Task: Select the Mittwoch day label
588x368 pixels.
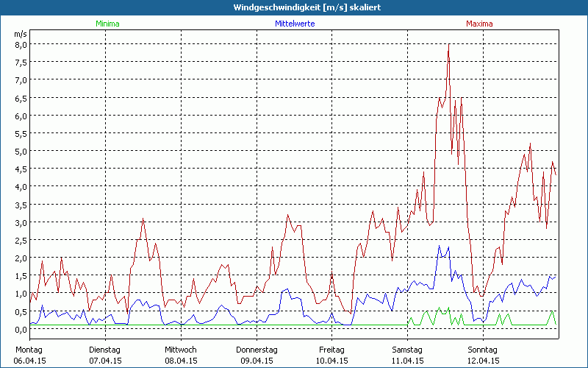Action: 180,349
